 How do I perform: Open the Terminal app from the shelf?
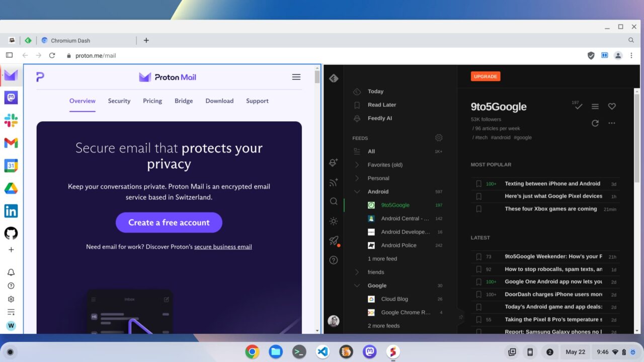coord(299,352)
